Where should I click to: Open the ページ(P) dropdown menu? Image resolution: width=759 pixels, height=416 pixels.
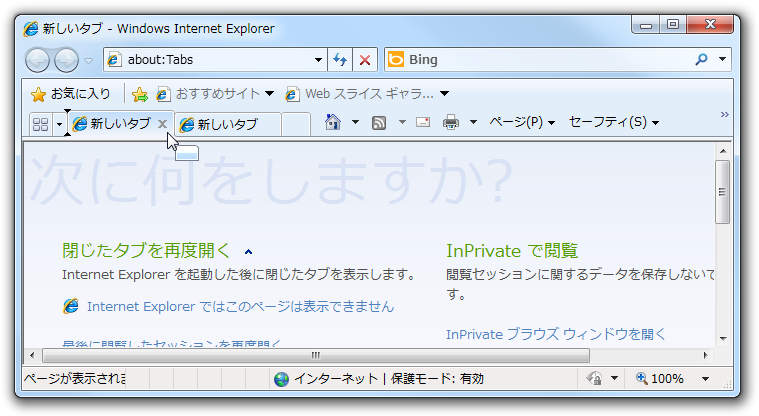[521, 123]
